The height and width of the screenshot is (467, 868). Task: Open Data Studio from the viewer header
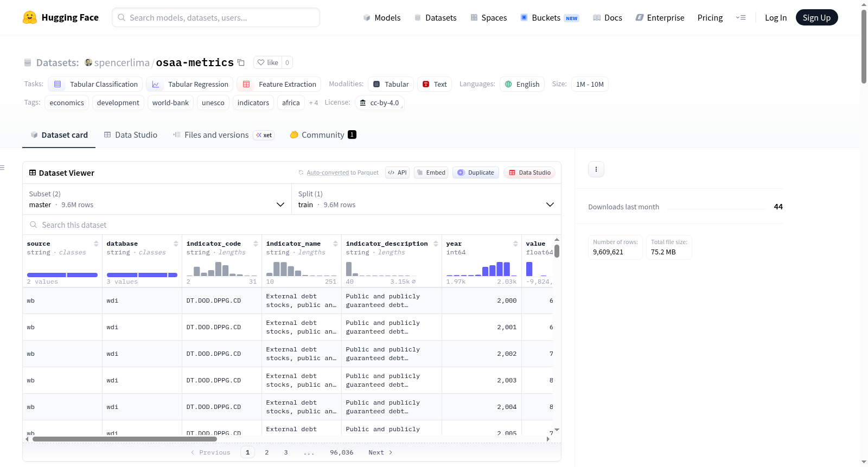(529, 172)
